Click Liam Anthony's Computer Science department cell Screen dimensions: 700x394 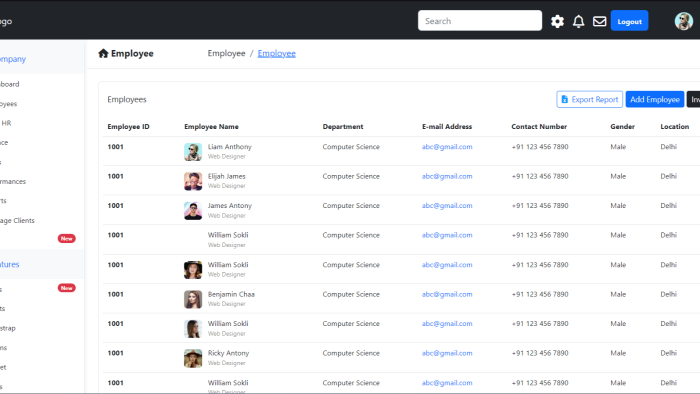point(351,147)
